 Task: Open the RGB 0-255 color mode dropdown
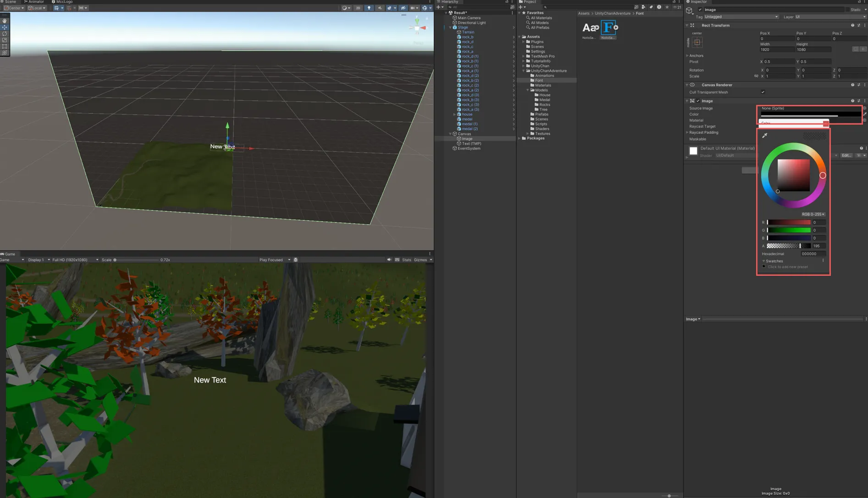pos(813,214)
